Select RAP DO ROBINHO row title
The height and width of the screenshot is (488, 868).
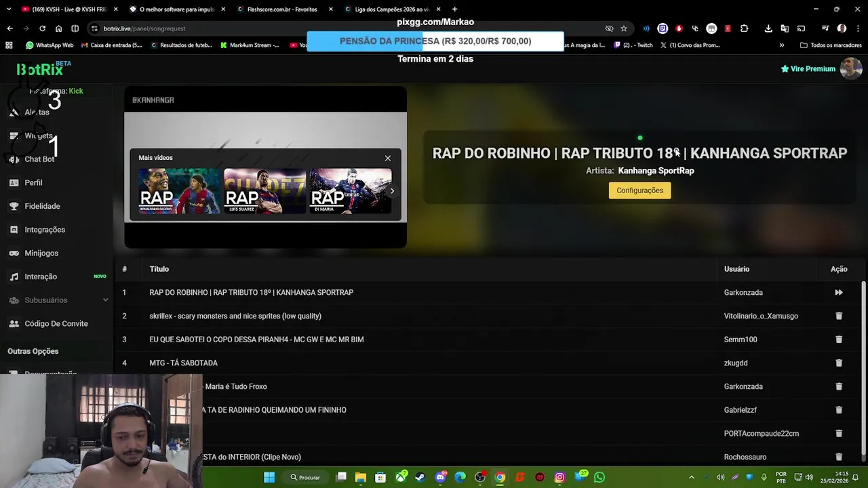(x=251, y=293)
